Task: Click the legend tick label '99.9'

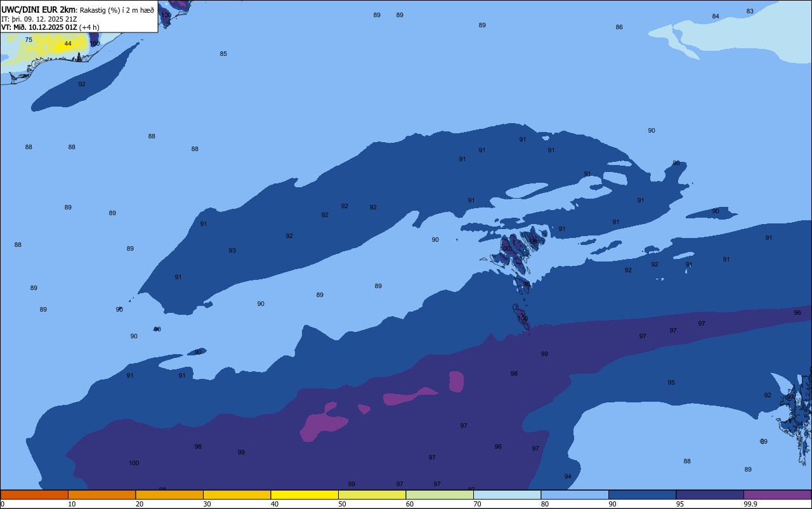Action: [750, 504]
